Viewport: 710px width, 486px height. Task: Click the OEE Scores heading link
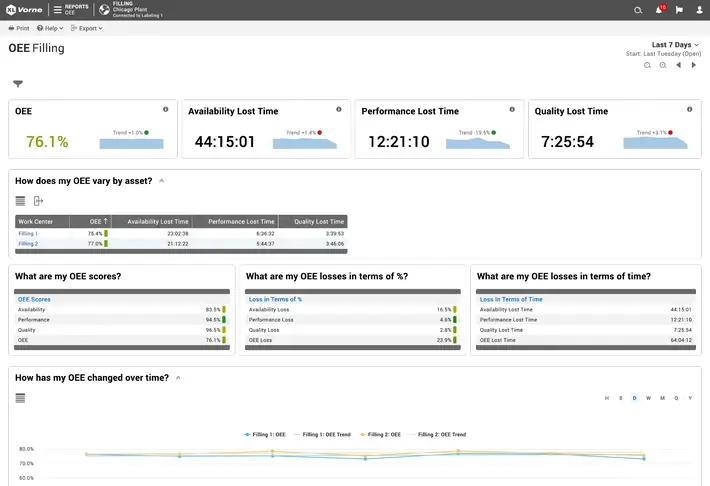click(x=34, y=299)
